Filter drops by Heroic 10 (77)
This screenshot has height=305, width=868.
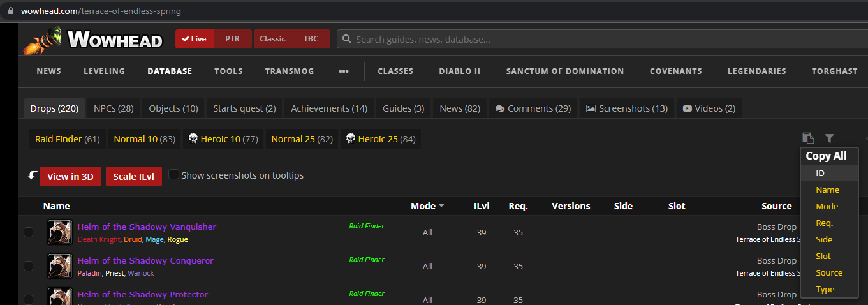click(x=223, y=139)
